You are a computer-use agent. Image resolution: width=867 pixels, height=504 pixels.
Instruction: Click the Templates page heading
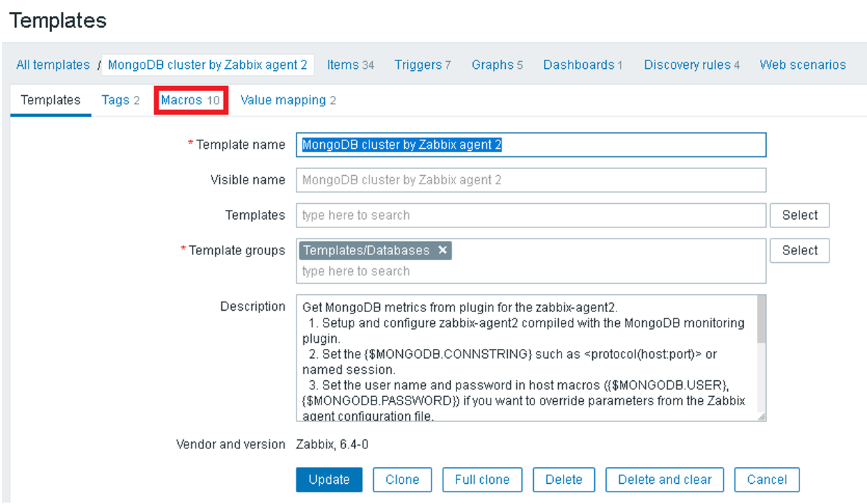[x=58, y=21]
